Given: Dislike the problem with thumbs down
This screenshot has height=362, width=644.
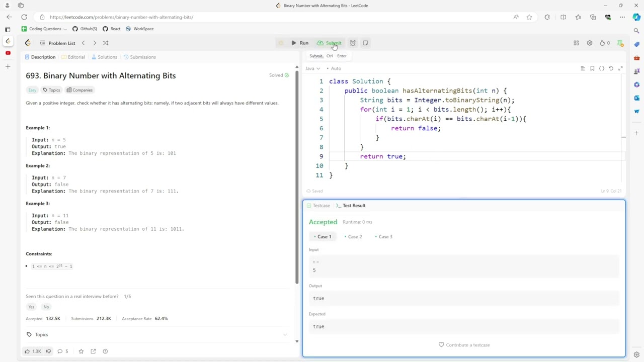Looking at the screenshot, I should (x=48, y=351).
